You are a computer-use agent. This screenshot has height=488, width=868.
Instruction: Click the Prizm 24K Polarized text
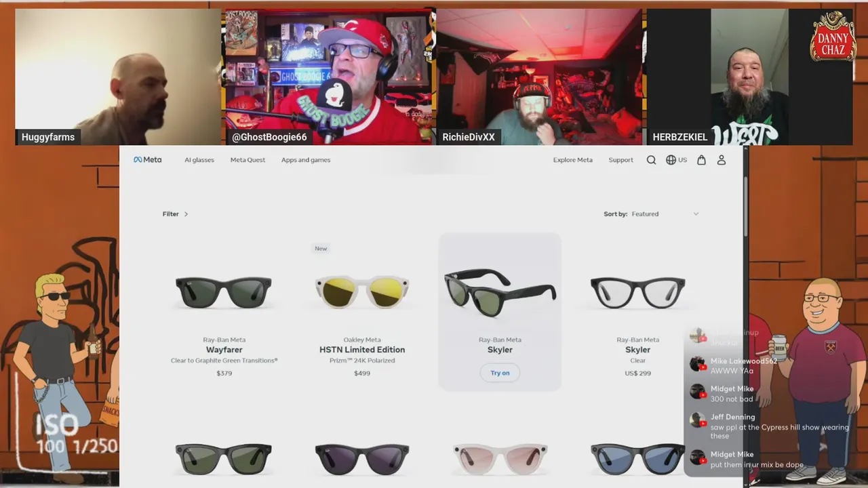(x=362, y=361)
